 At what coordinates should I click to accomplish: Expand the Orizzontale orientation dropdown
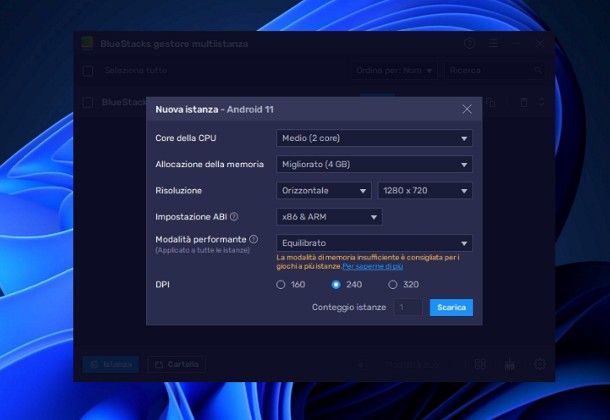(324, 191)
